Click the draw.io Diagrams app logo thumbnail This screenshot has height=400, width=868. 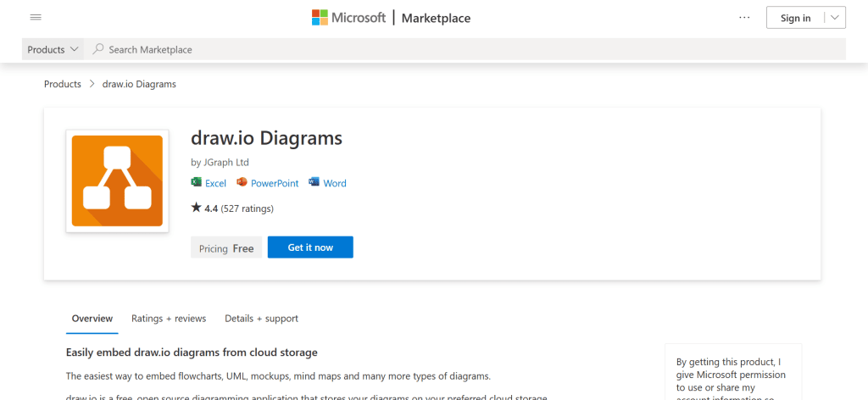(x=117, y=181)
